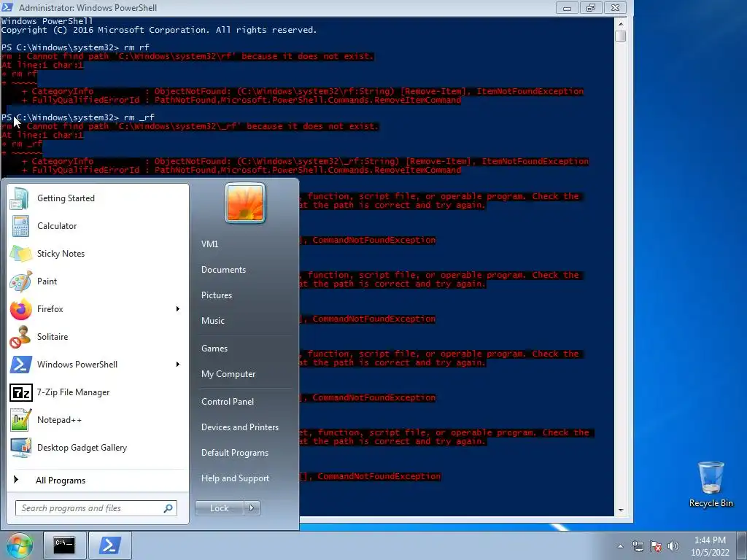Click the Lock button
Image resolution: width=747 pixels, height=560 pixels.
pyautogui.click(x=220, y=508)
